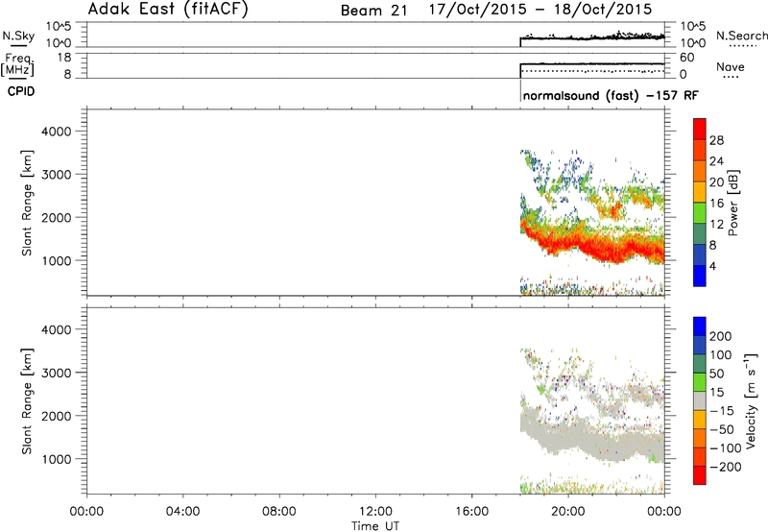This screenshot has width=768, height=532.
Task: Click the '200' tick on Velocity scale
Action: (721, 336)
